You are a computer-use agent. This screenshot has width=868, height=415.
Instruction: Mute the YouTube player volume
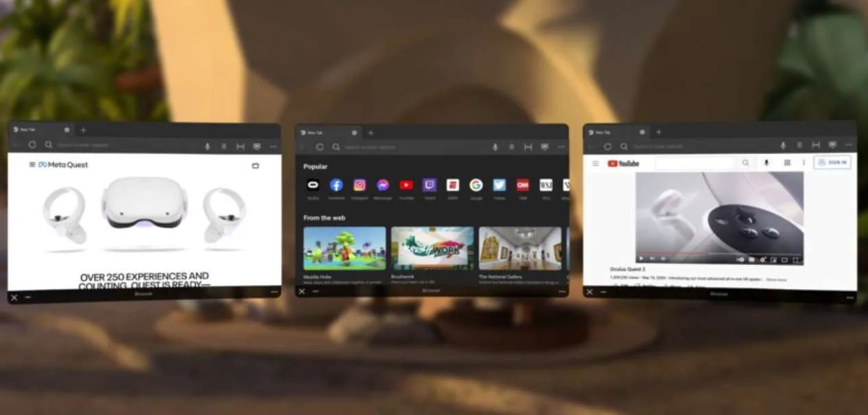pos(663,259)
